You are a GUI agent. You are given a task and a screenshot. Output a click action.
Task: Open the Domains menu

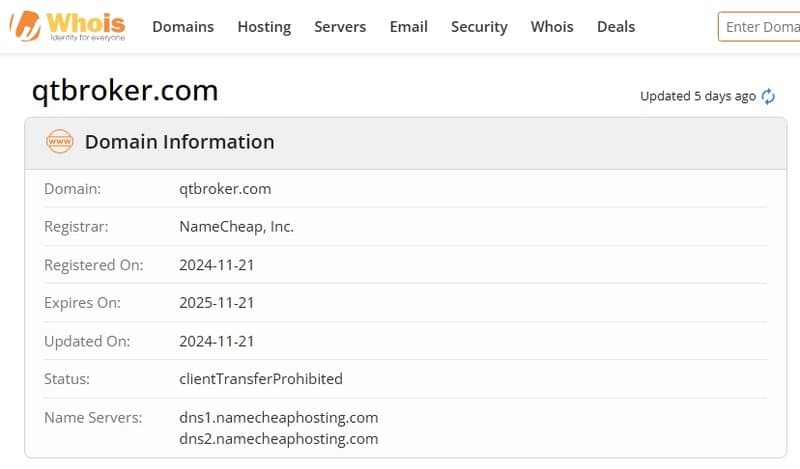(x=183, y=27)
